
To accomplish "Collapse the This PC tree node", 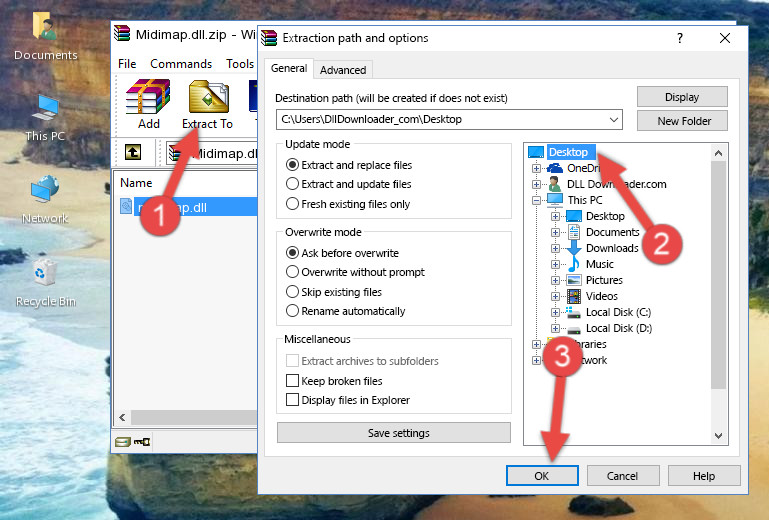I will 537,200.
